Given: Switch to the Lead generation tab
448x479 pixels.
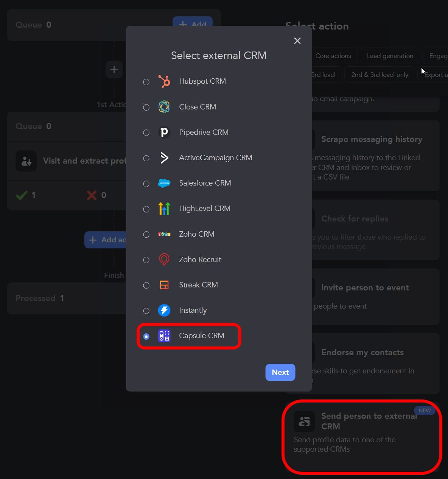Looking at the screenshot, I should 390,55.
